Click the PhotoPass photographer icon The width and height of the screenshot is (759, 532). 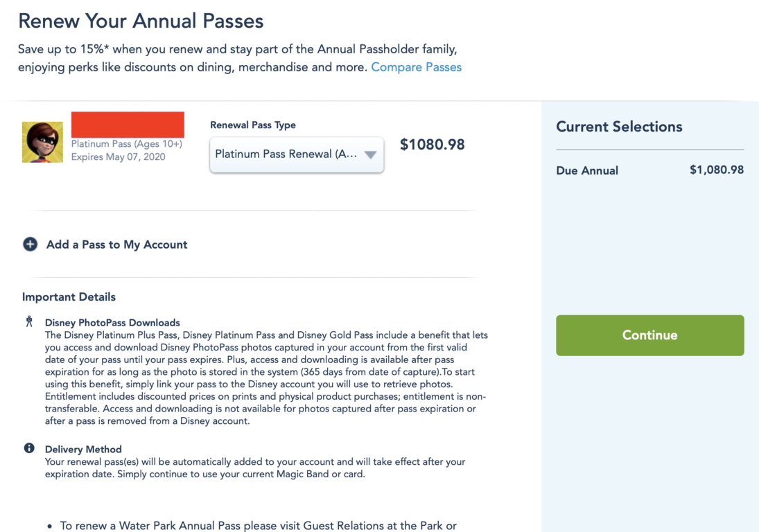29,321
